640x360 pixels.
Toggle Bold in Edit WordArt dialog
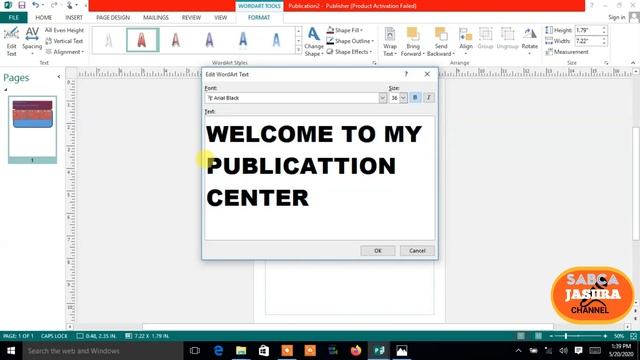point(415,98)
